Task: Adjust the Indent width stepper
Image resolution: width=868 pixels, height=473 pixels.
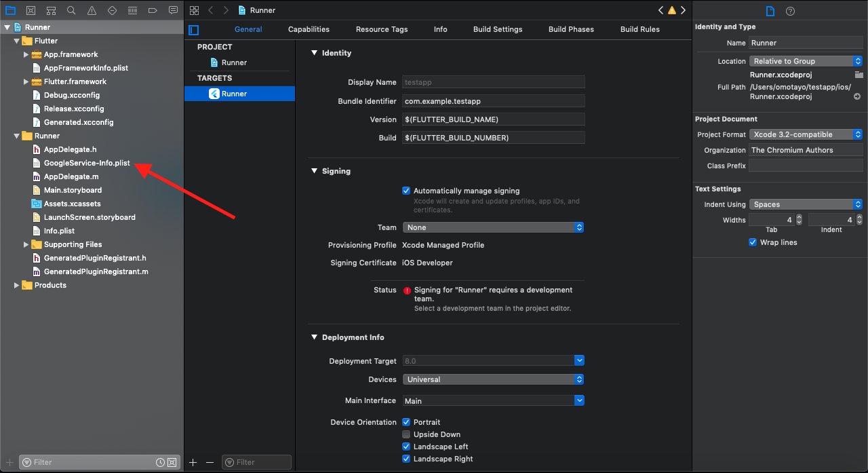Action: click(x=860, y=220)
